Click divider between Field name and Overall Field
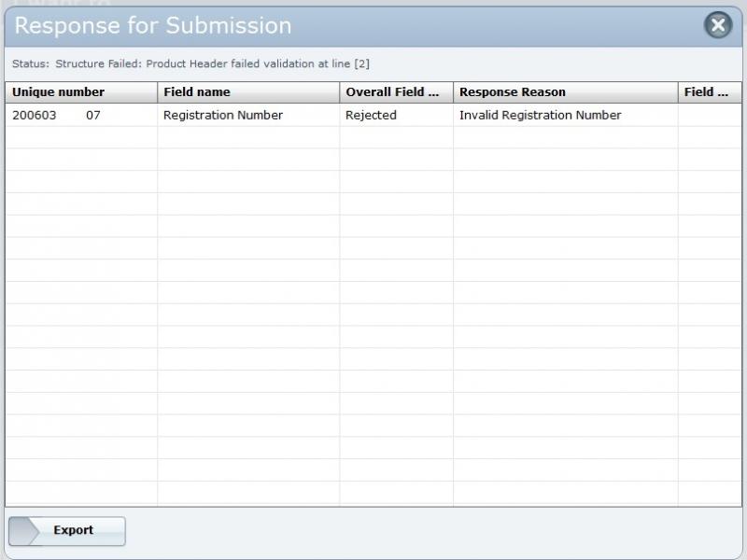This screenshot has width=747, height=560. click(340, 92)
